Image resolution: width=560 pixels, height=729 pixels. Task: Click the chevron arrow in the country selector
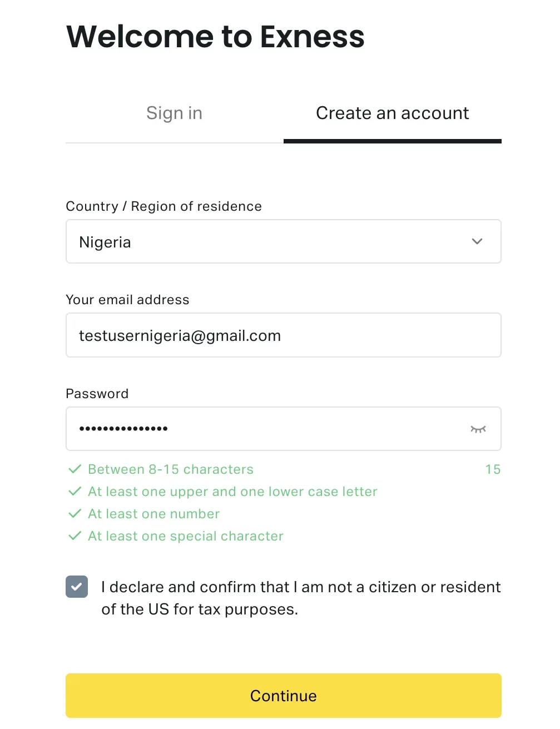click(477, 241)
